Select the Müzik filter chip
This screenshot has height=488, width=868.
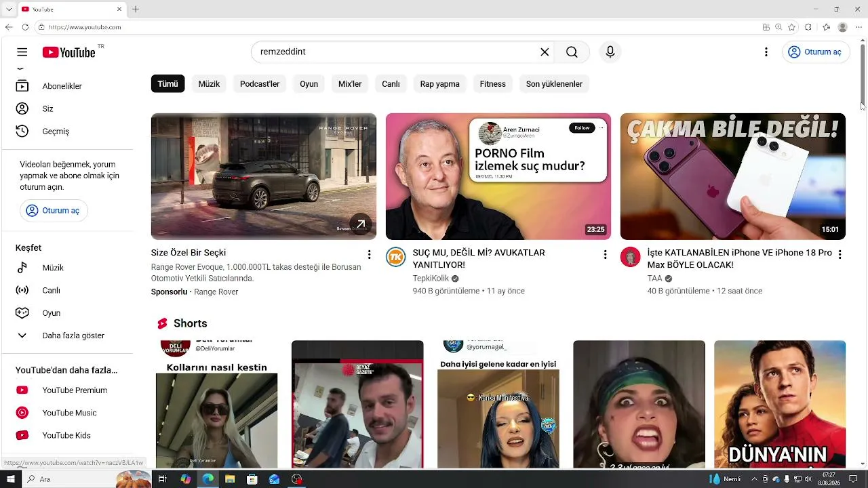click(209, 84)
